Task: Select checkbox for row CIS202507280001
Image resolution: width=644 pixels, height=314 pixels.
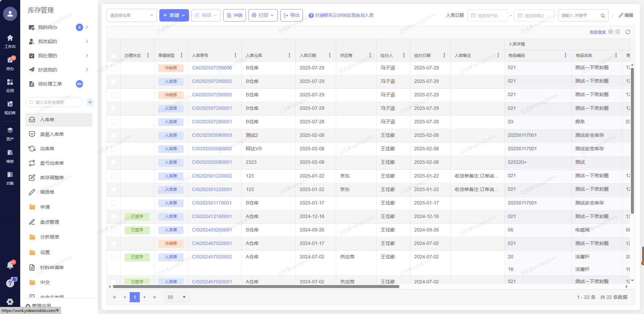Action: [x=114, y=122]
